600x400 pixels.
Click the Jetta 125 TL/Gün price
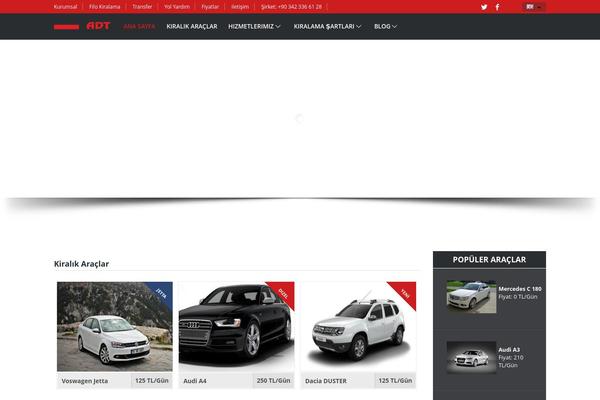(152, 380)
